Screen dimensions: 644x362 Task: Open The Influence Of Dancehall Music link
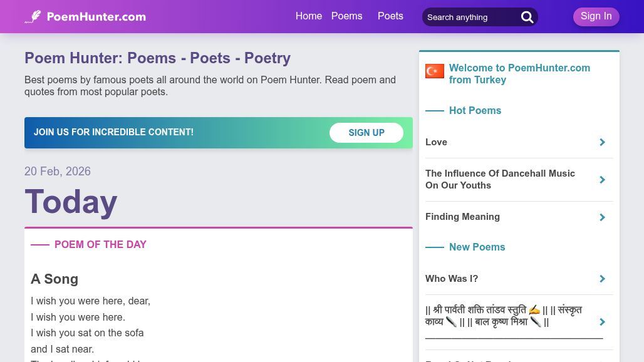pos(500,179)
